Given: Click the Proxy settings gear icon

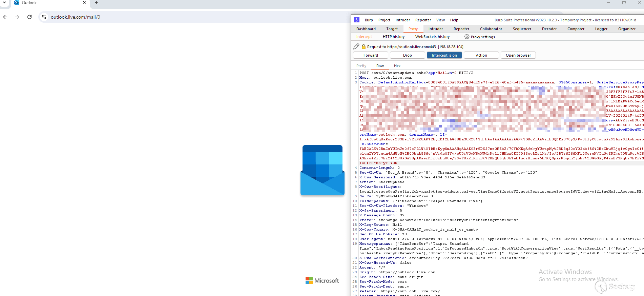Looking at the screenshot, I should [x=467, y=37].
